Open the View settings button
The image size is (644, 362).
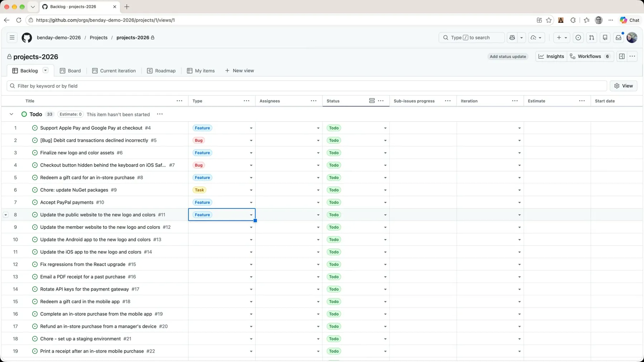click(624, 86)
